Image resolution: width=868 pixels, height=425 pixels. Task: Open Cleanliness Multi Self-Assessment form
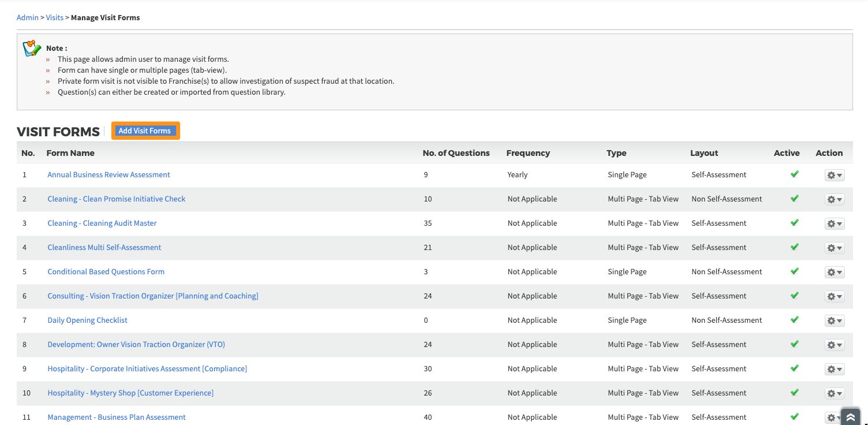(104, 247)
